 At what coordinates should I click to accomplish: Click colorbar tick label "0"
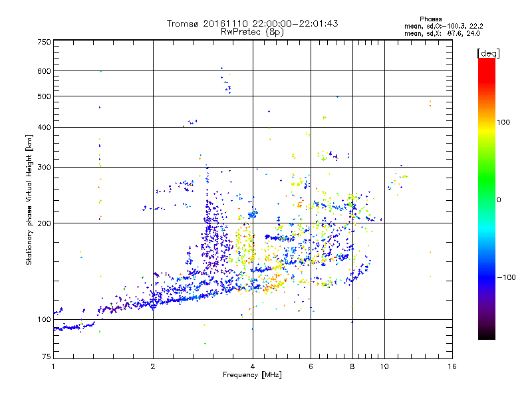[x=499, y=199]
